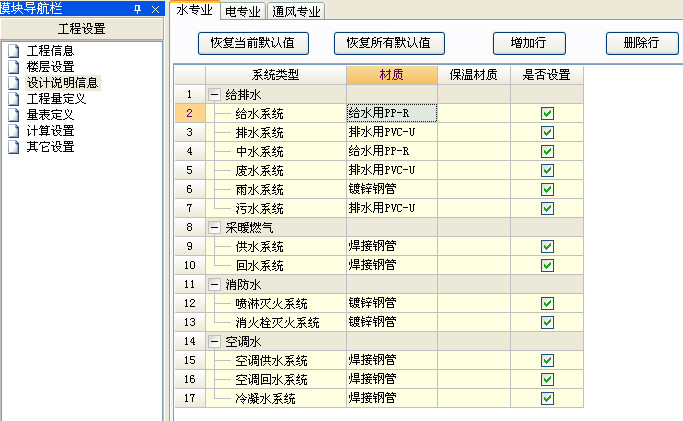Image resolution: width=683 pixels, height=421 pixels.
Task: Click the 工程设置 section header
Action: point(82,29)
